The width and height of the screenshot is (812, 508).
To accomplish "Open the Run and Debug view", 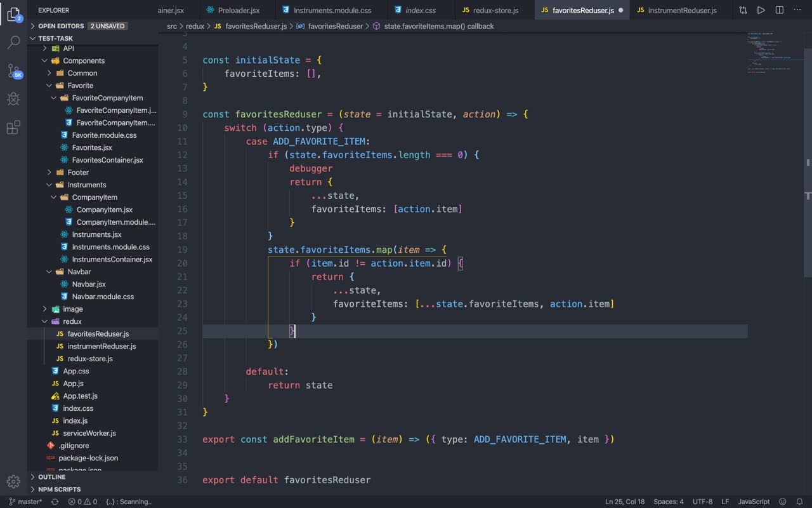I will coord(13,99).
